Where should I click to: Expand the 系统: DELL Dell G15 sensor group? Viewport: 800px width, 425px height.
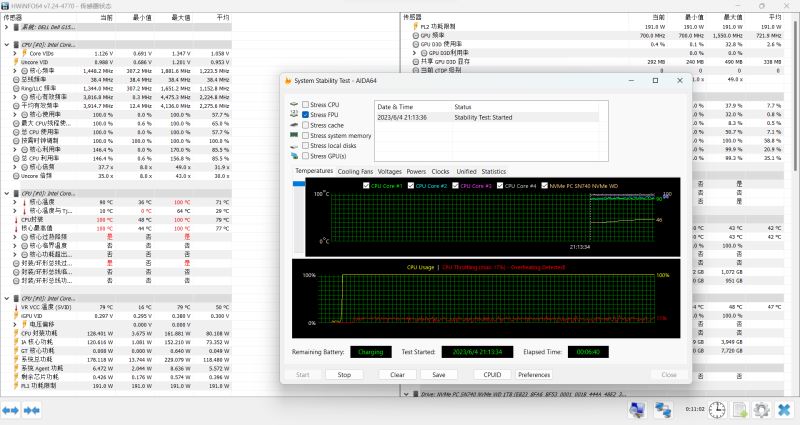click(x=7, y=27)
